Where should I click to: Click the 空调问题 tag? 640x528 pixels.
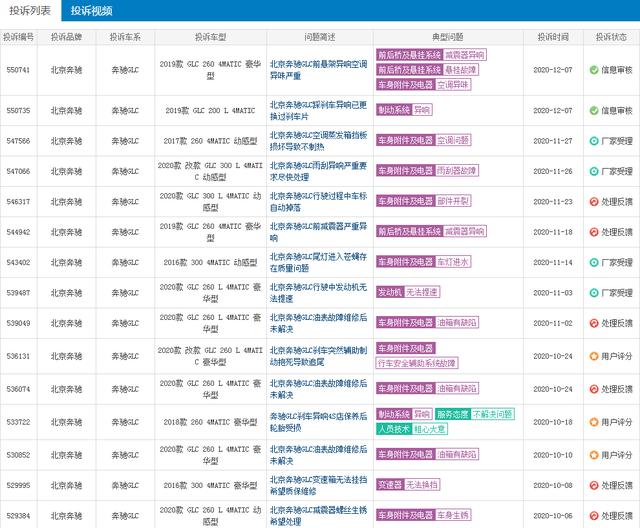coord(453,140)
